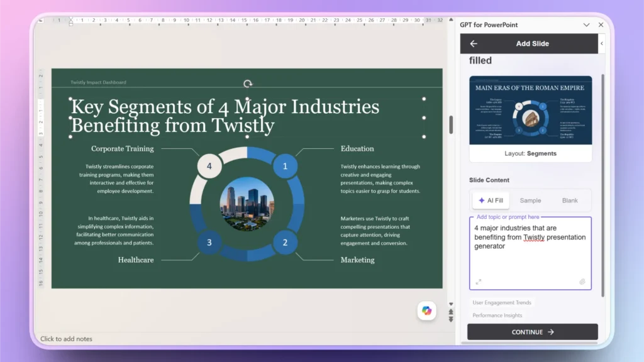
Task: Click the segment circle numbered 1
Action: click(x=285, y=166)
